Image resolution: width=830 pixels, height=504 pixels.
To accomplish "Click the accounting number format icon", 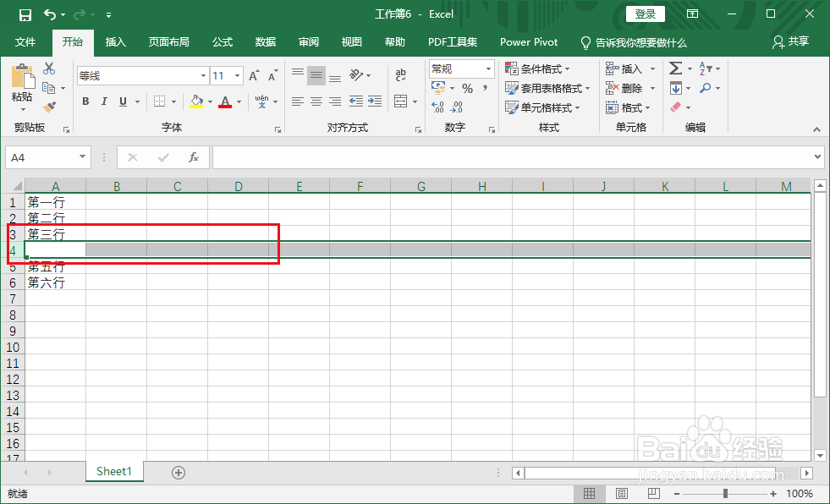I will pos(438,87).
